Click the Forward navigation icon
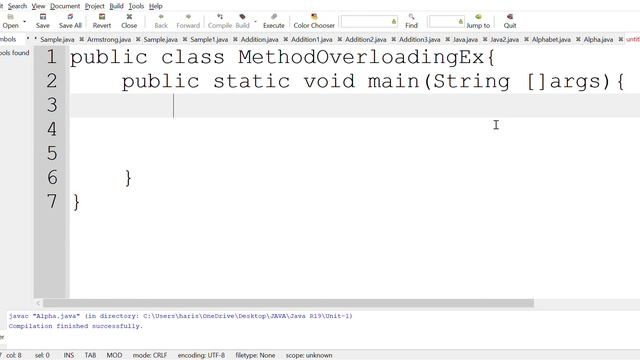The width and height of the screenshot is (640, 360). pyautogui.click(x=188, y=21)
